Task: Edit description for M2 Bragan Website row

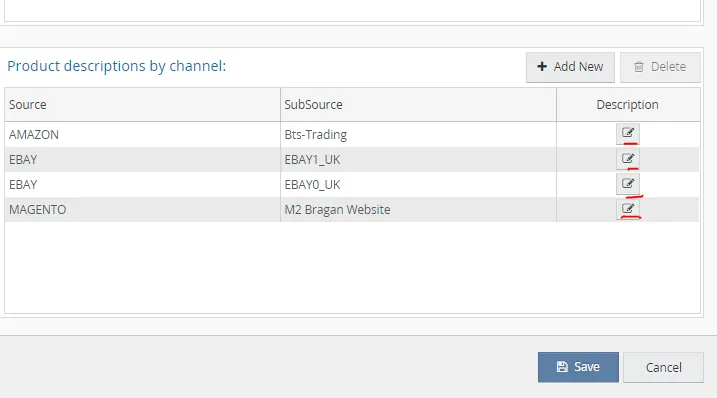Action: (x=627, y=210)
